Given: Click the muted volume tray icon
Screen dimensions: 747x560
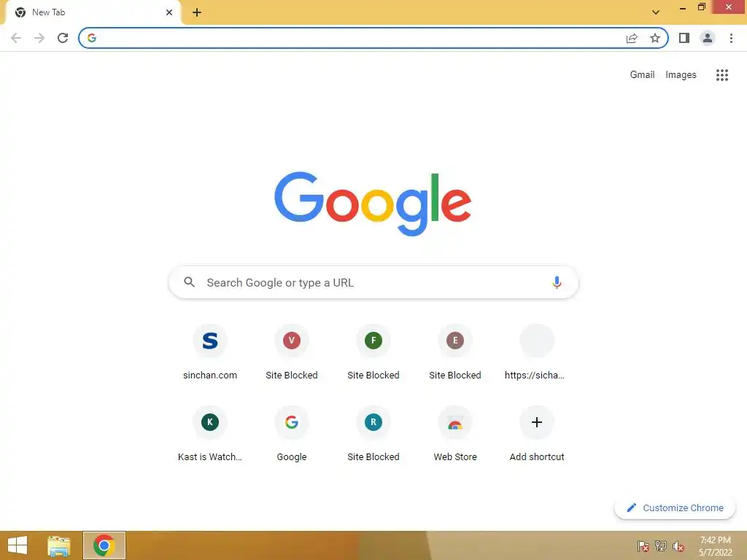Looking at the screenshot, I should click(x=678, y=546).
